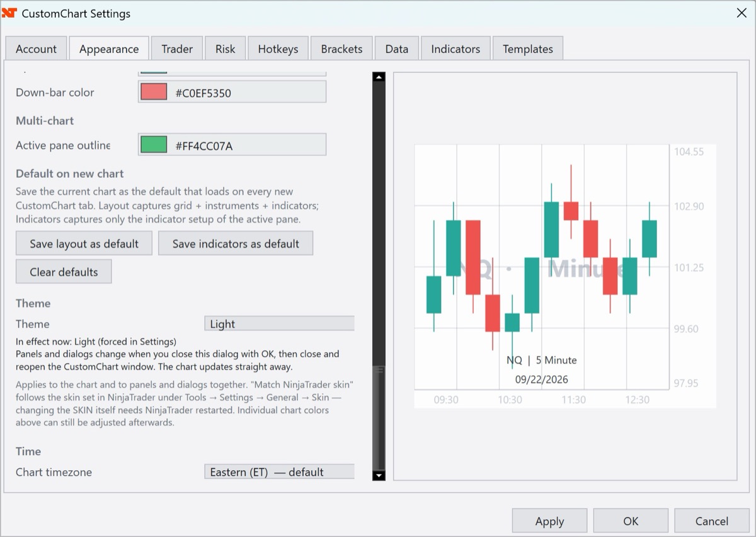
Task: Click the Time section heading
Action: pos(28,451)
